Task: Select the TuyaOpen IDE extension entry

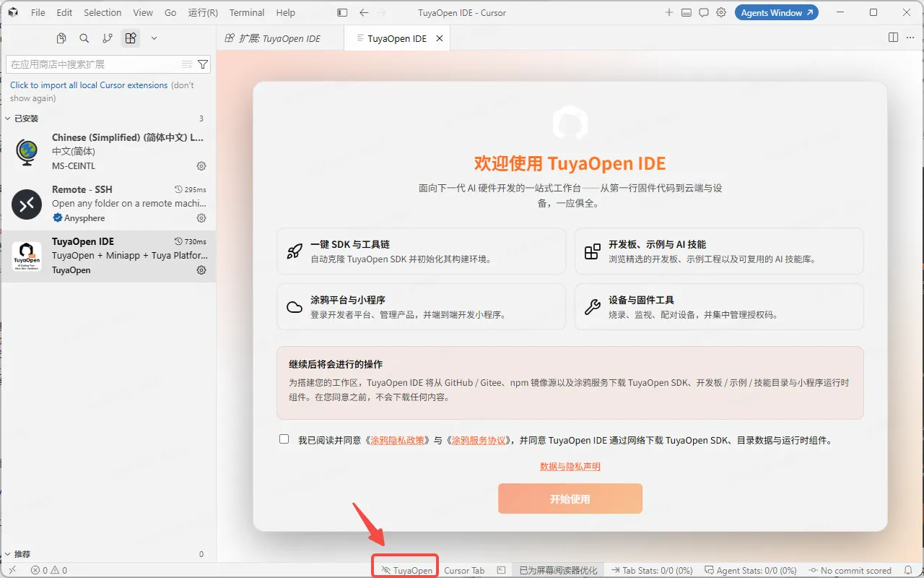Action: tap(108, 256)
